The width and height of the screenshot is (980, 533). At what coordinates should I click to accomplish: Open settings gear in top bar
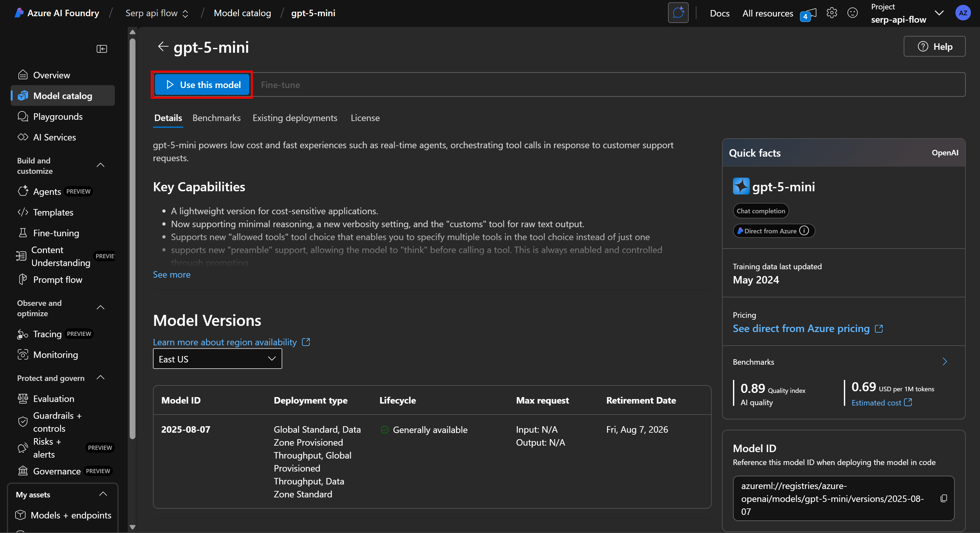pos(832,13)
